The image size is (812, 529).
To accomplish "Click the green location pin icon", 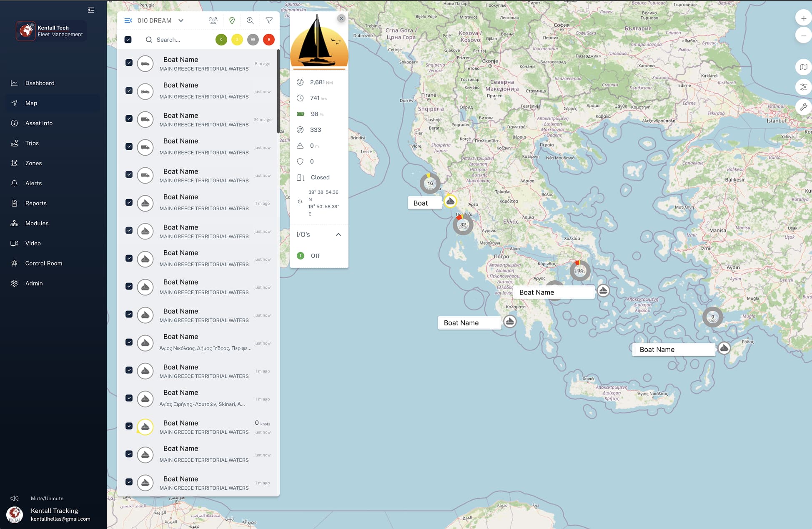I will point(232,20).
